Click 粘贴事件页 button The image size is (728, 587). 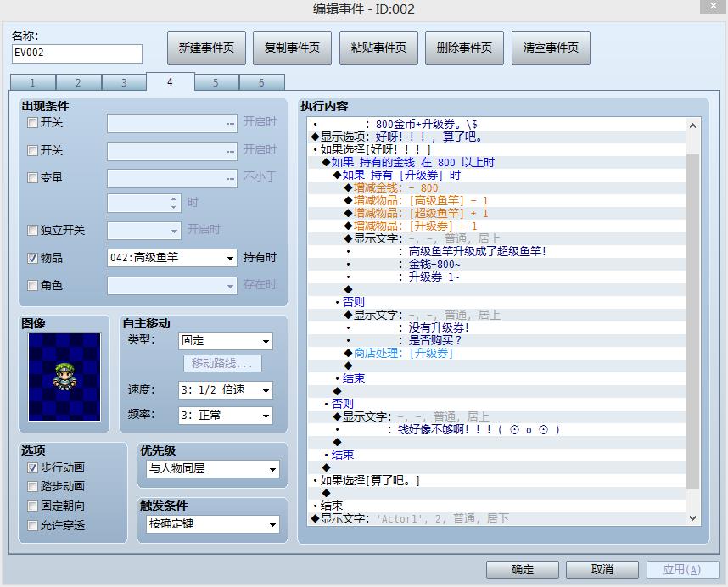pyautogui.click(x=378, y=48)
